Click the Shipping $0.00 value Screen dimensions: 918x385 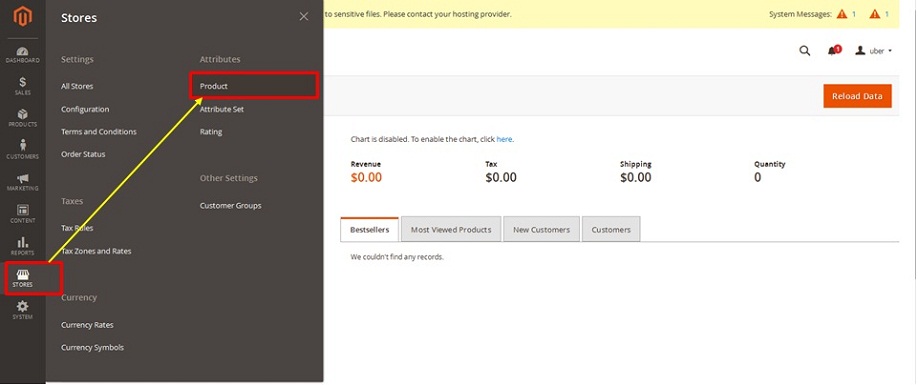tap(636, 177)
